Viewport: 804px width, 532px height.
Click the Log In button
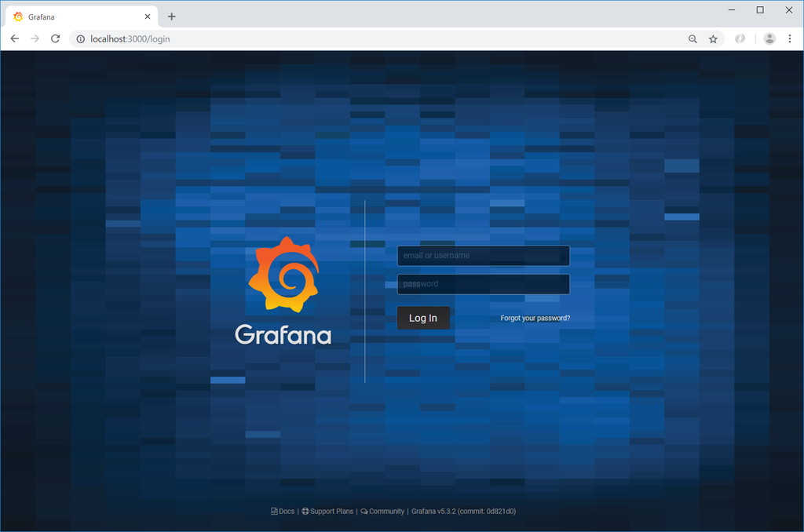click(x=423, y=319)
